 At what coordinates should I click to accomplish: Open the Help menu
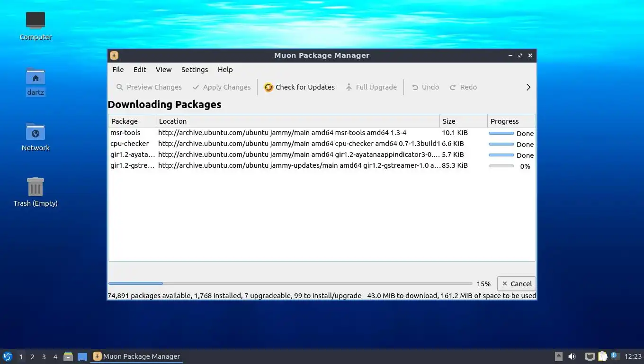pos(225,70)
